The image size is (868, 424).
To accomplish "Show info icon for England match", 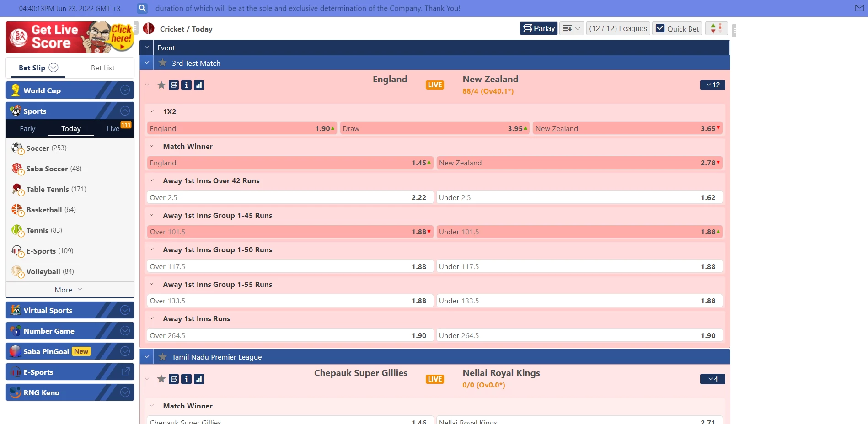I will (x=186, y=85).
